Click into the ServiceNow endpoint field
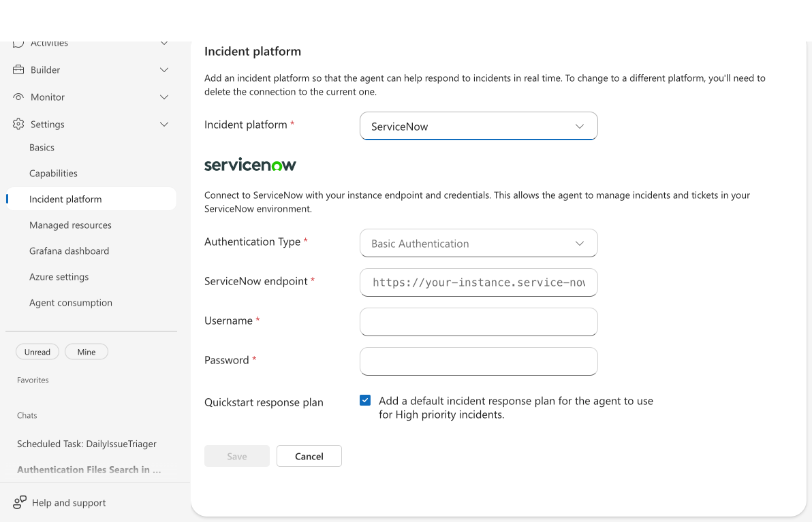812x522 pixels. coord(478,282)
